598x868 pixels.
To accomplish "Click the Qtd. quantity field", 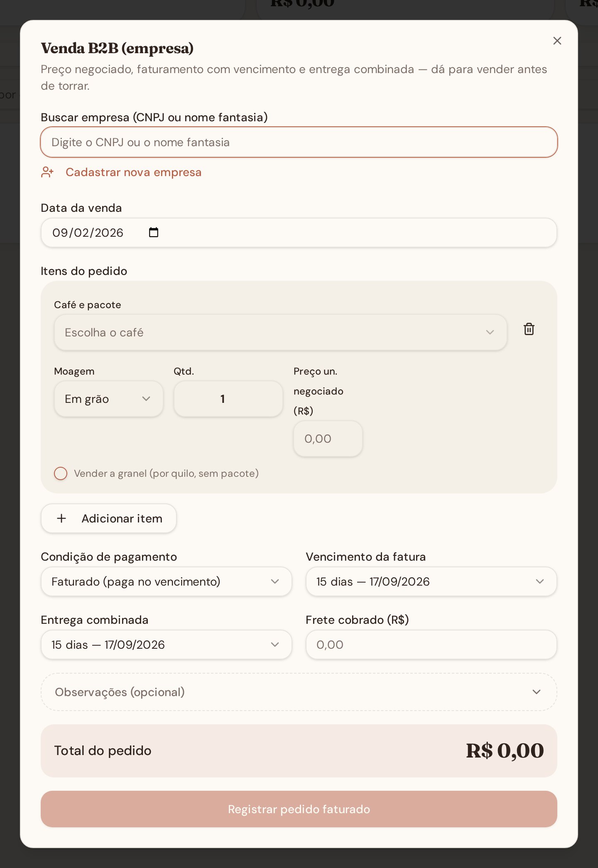I will click(228, 399).
